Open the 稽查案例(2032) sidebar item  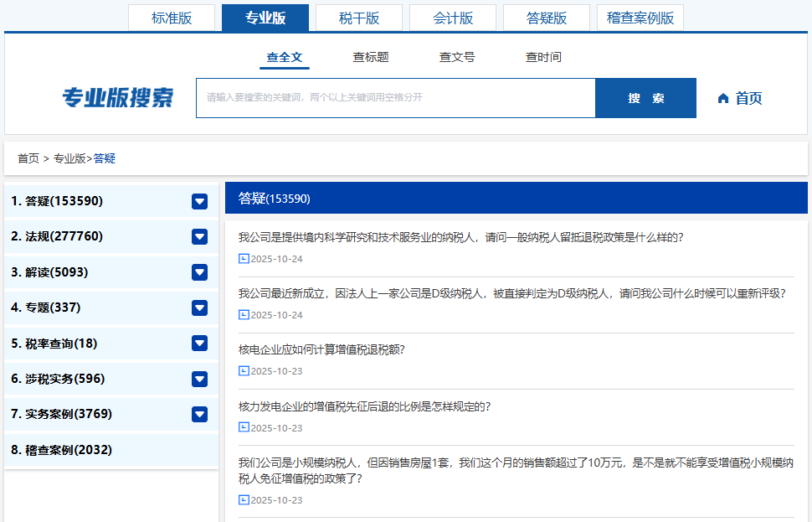[62, 450]
